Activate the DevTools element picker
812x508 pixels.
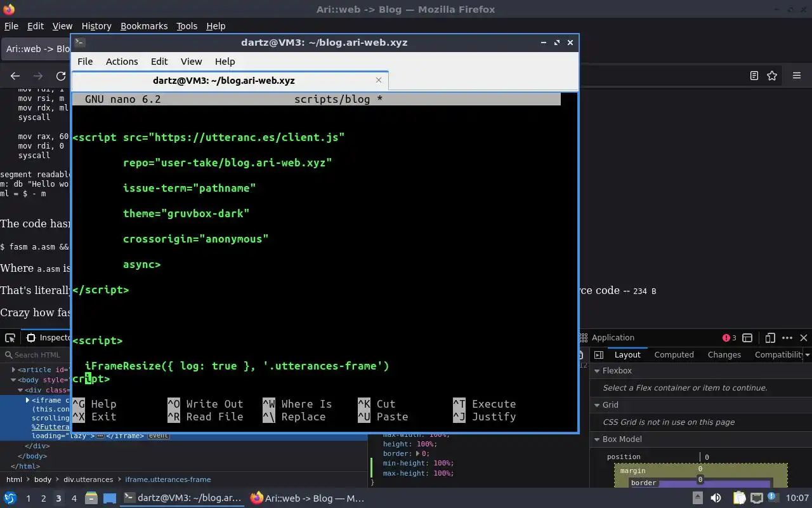[x=10, y=338]
